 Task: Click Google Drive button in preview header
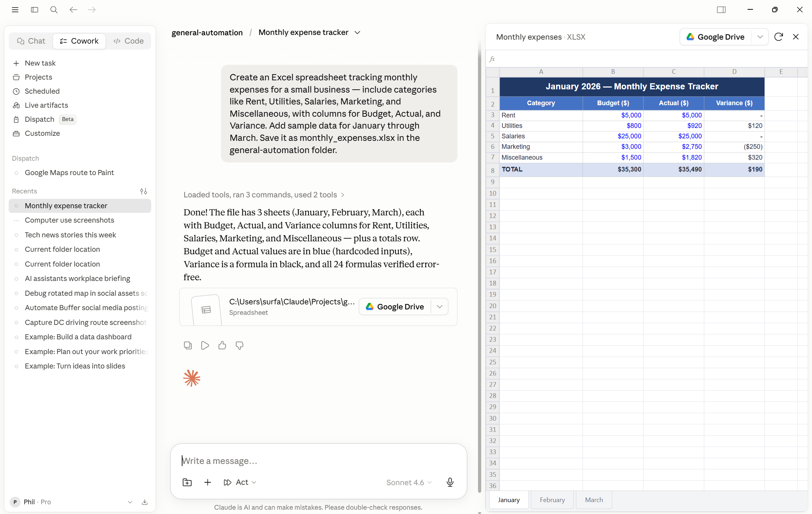pos(716,37)
